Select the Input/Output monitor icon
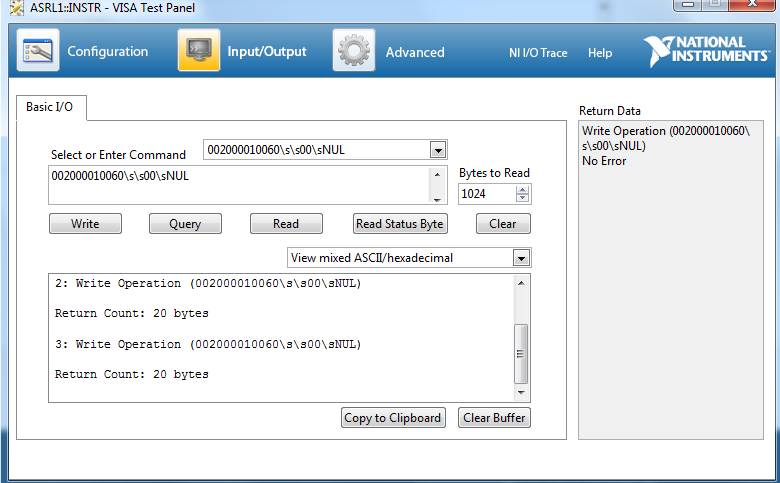 point(199,50)
